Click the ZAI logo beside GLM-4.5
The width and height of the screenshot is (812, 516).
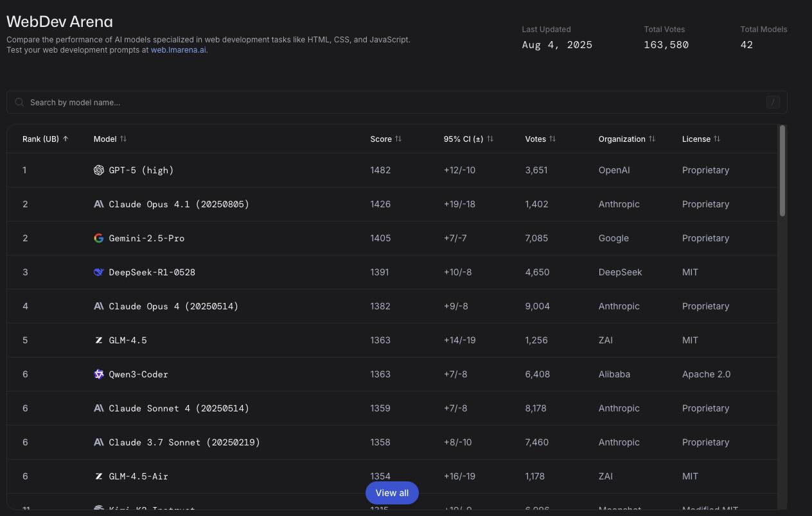pyautogui.click(x=99, y=340)
